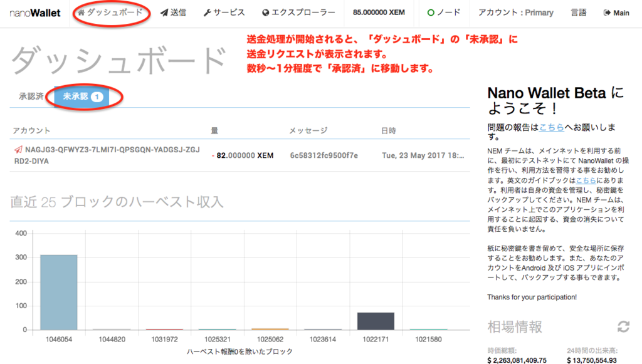Switch to the 未承認 tab
Image resolution: width=642 pixels, height=364 pixels.
(82, 96)
